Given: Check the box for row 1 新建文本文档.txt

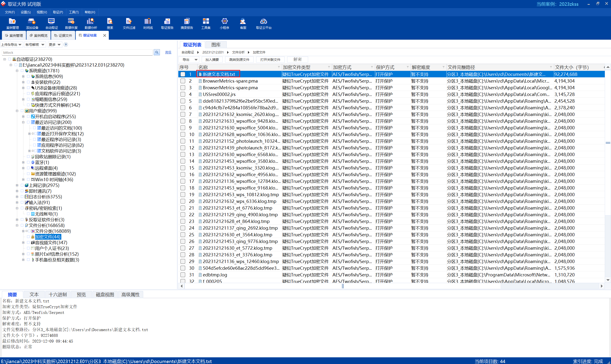Looking at the screenshot, I should pyautogui.click(x=183, y=74).
